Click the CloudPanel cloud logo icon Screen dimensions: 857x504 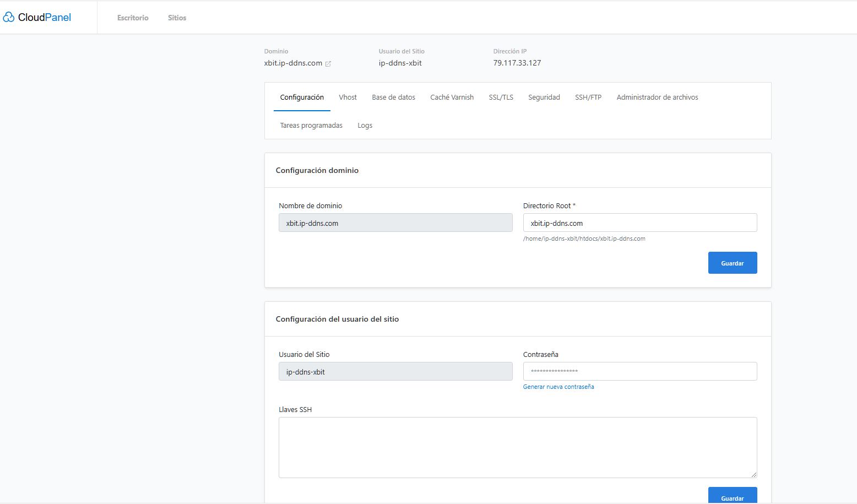[x=8, y=18]
